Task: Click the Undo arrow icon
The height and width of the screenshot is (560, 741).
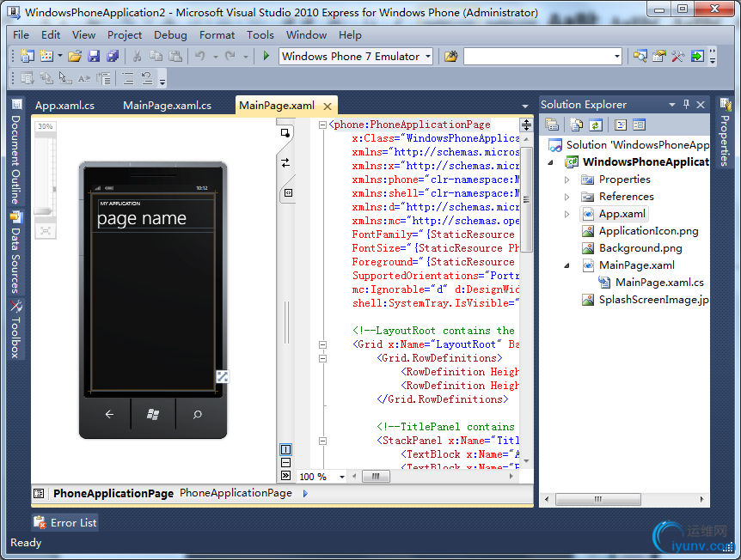Action: click(x=200, y=56)
